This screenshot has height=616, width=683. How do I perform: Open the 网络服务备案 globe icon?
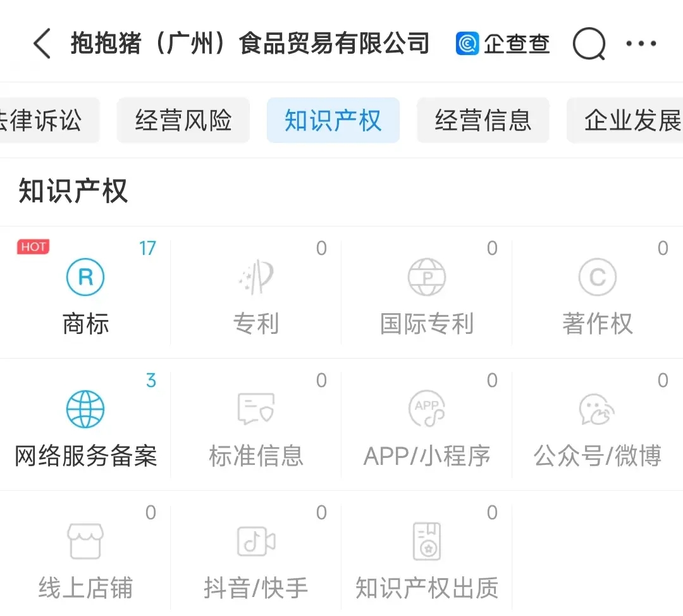[x=85, y=409]
